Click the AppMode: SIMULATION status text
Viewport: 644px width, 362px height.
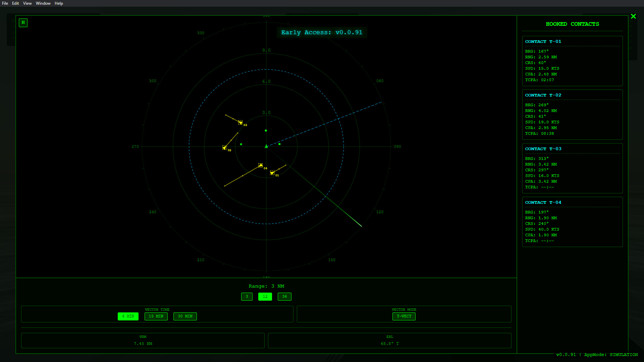(610, 354)
